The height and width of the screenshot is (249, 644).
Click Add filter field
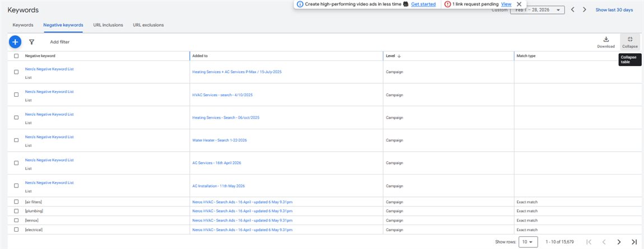59,42
